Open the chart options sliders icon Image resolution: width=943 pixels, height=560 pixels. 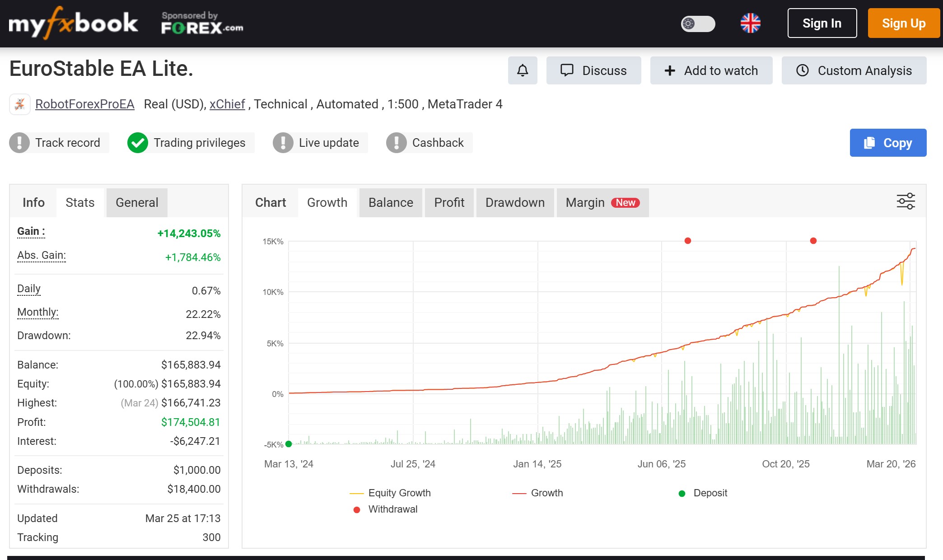[905, 202]
